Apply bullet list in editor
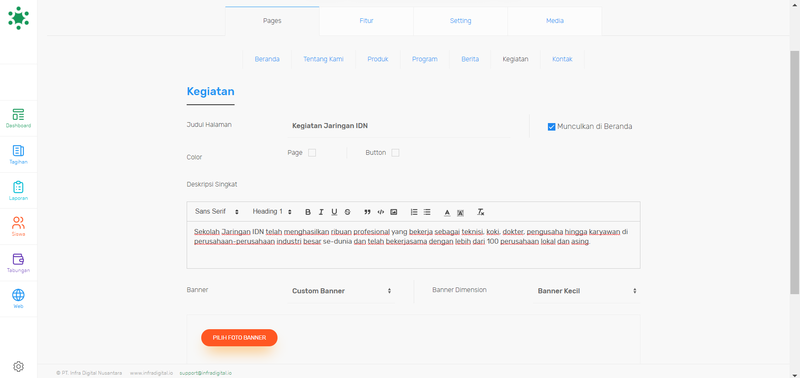Viewport: 800px width, 378px height. point(427,212)
